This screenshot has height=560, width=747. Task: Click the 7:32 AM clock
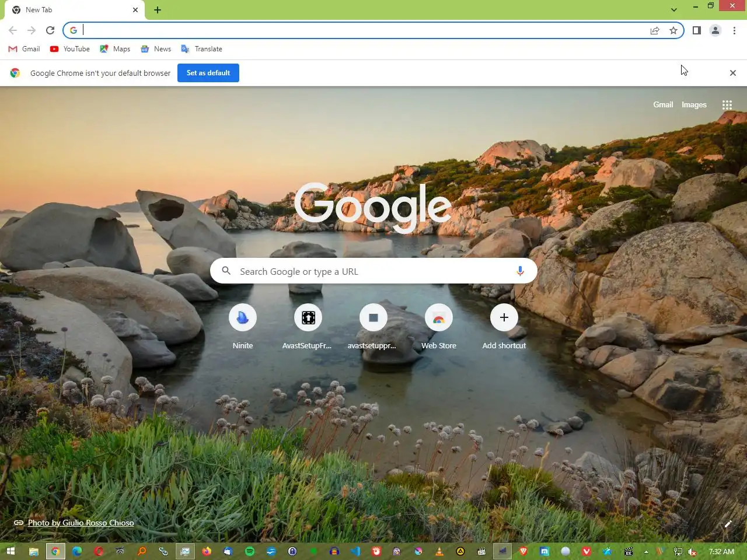[721, 551]
